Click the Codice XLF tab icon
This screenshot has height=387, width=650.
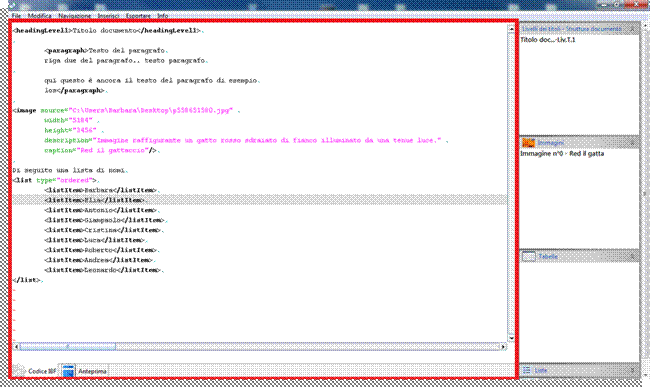click(x=19, y=370)
